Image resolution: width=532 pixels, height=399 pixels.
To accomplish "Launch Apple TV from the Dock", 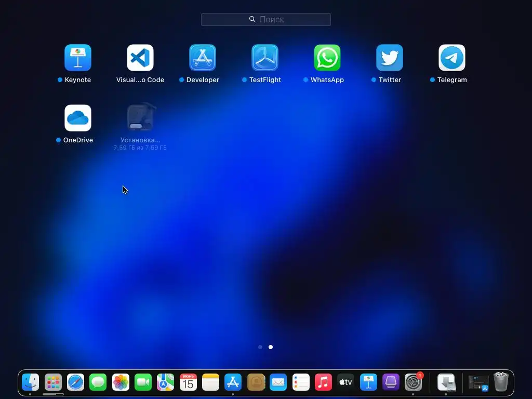I will pos(345,382).
